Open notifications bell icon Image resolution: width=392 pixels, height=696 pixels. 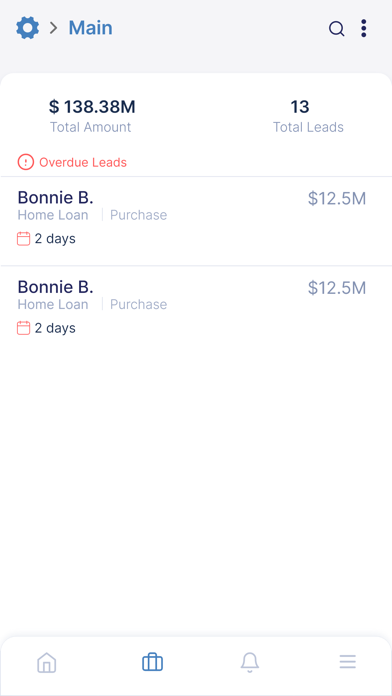250,663
